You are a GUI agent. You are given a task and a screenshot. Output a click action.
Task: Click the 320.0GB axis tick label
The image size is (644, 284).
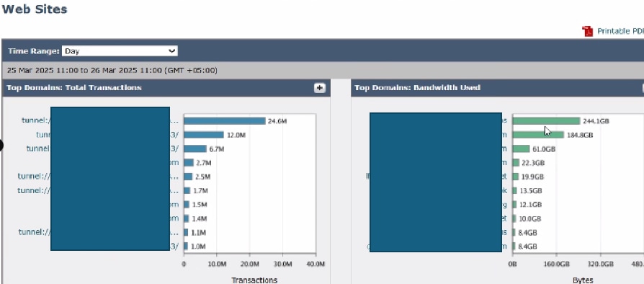point(600,264)
